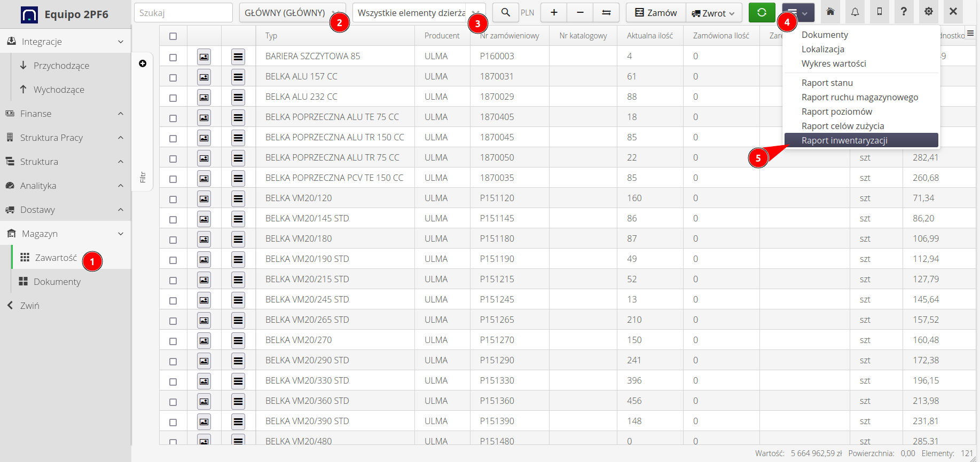Select Raport ruchu magazynowego entry
The width and height of the screenshot is (980, 462).
coord(861,97)
